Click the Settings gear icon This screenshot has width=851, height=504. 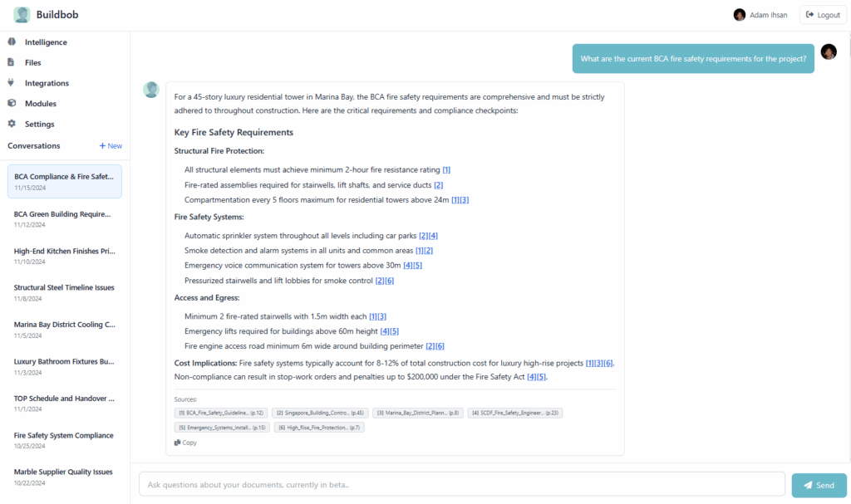click(12, 124)
